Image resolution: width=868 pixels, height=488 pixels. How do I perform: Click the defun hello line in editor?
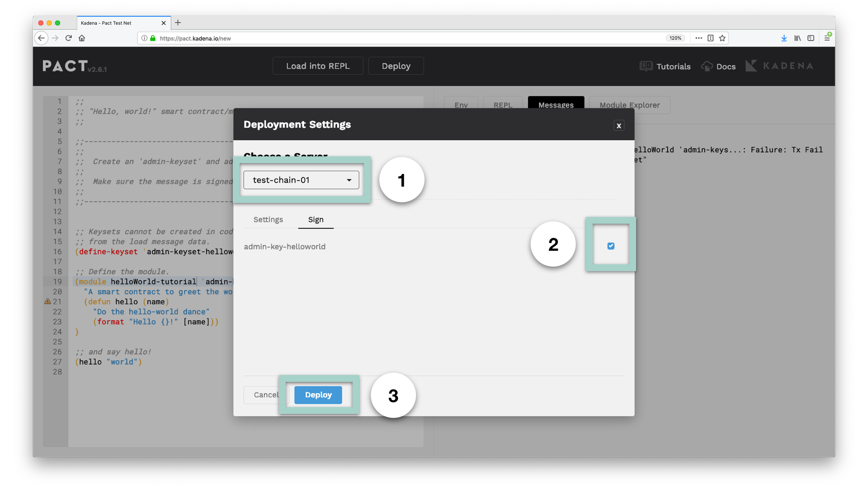[126, 302]
